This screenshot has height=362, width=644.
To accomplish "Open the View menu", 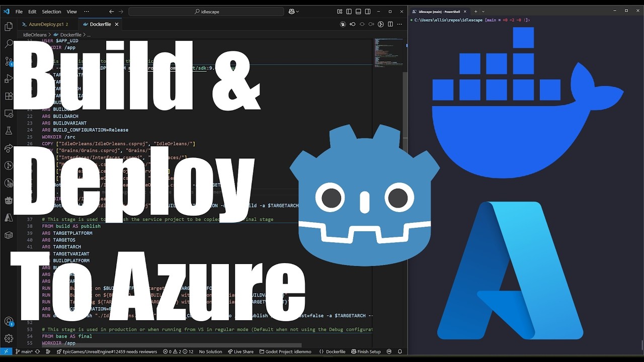I will click(x=72, y=11).
